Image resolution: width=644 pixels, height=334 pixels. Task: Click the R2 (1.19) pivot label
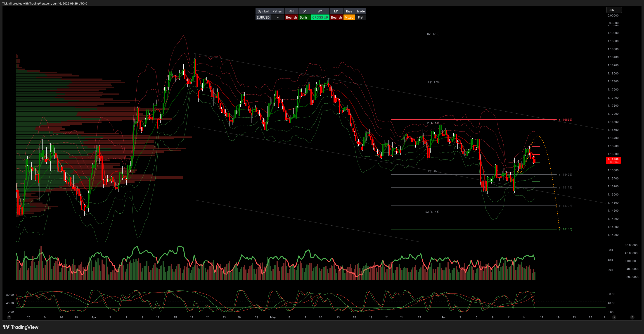pos(433,34)
